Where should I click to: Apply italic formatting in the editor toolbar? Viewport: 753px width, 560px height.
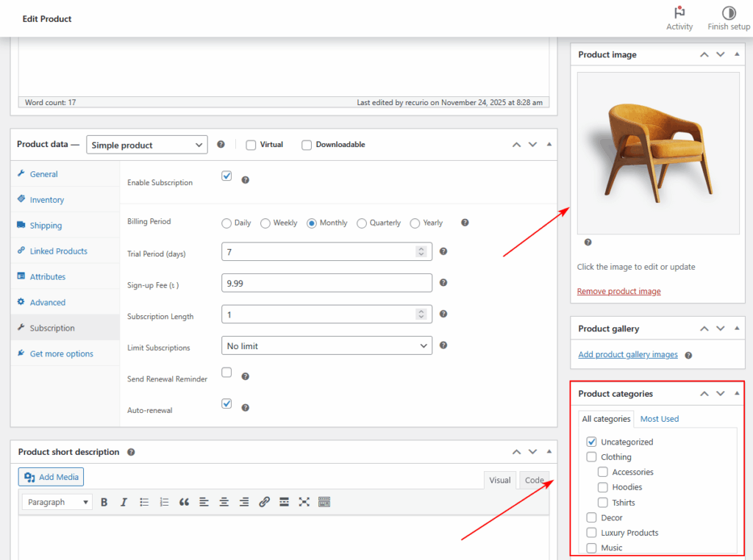coord(124,502)
